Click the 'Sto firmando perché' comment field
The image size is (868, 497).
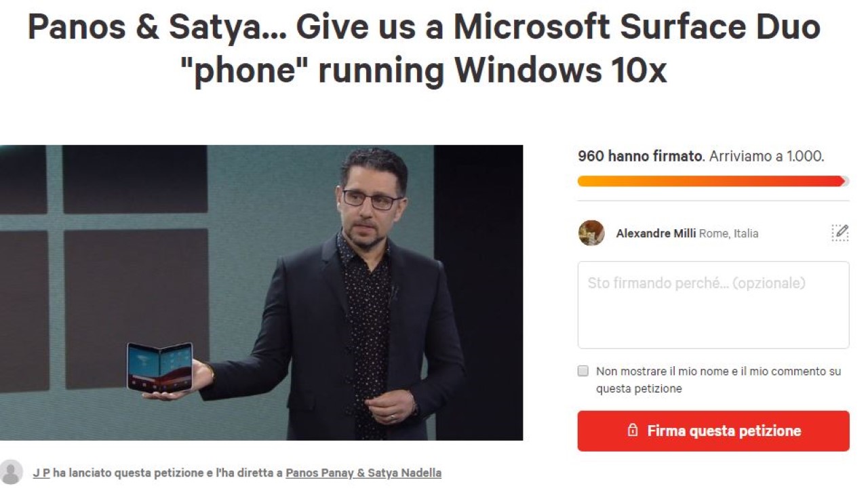[x=713, y=305]
